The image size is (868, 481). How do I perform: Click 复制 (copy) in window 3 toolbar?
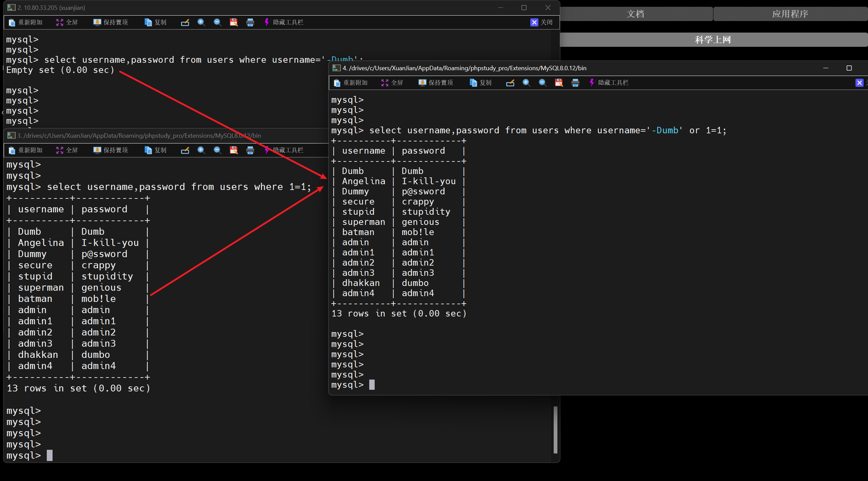click(x=156, y=150)
